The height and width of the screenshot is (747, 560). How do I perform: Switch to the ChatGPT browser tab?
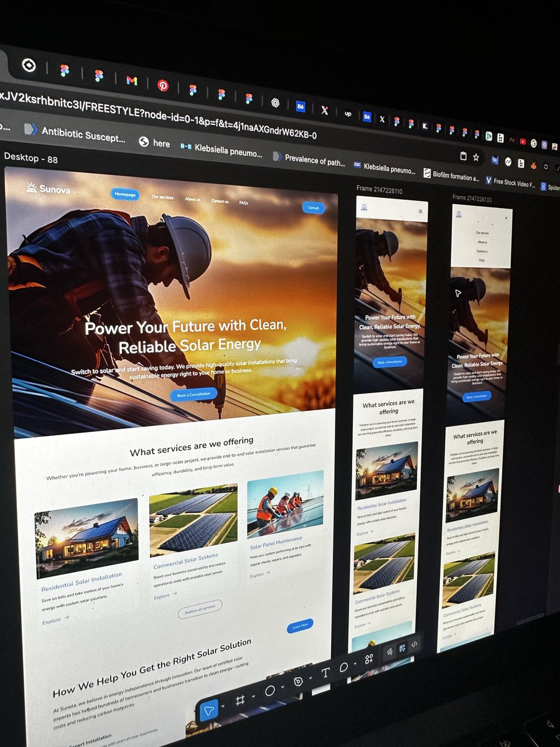click(x=275, y=103)
